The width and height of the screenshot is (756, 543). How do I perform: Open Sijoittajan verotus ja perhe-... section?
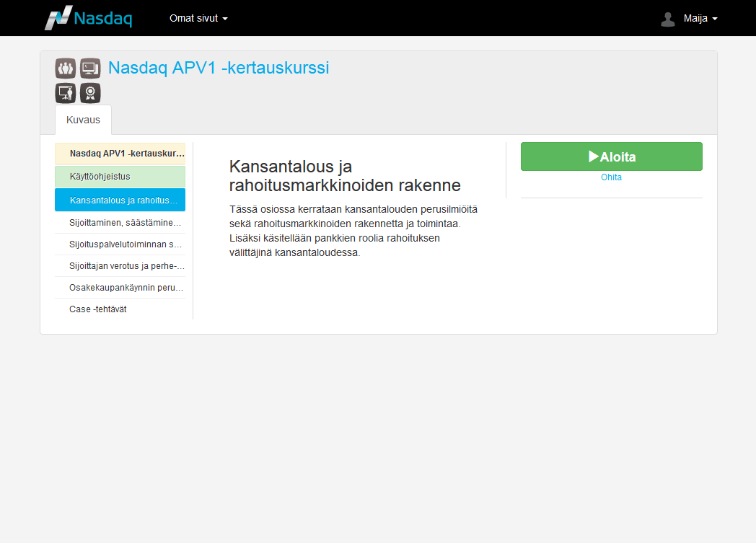pos(120,266)
